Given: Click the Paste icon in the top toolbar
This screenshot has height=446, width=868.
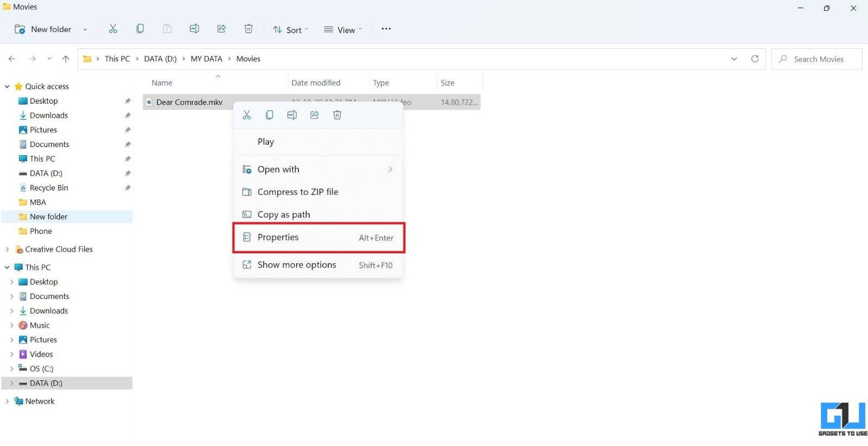Looking at the screenshot, I should pyautogui.click(x=167, y=29).
